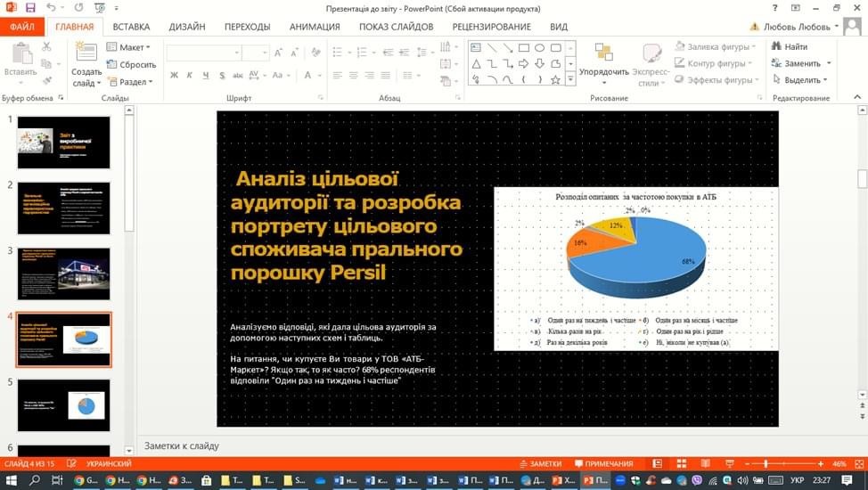Image resolution: width=868 pixels, height=490 pixels.
Task: Toggle italic formatting К
Action: pos(191,75)
